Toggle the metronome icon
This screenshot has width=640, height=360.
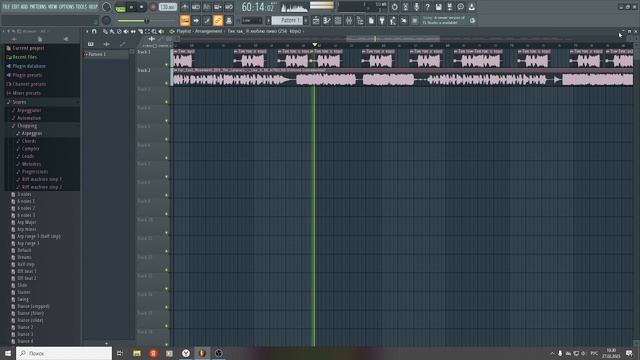click(185, 7)
